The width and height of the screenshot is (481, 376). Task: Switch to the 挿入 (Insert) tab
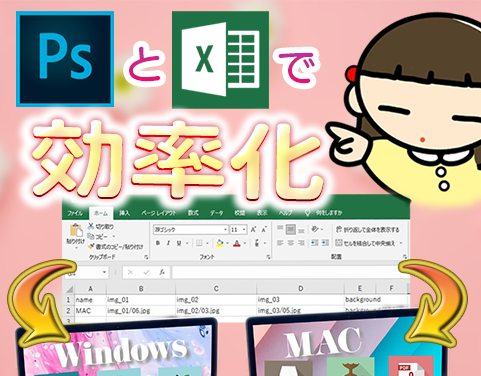pos(124,213)
